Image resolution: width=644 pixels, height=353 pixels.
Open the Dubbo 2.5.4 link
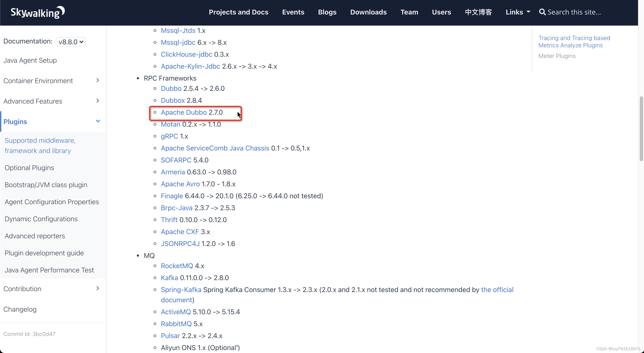click(171, 88)
